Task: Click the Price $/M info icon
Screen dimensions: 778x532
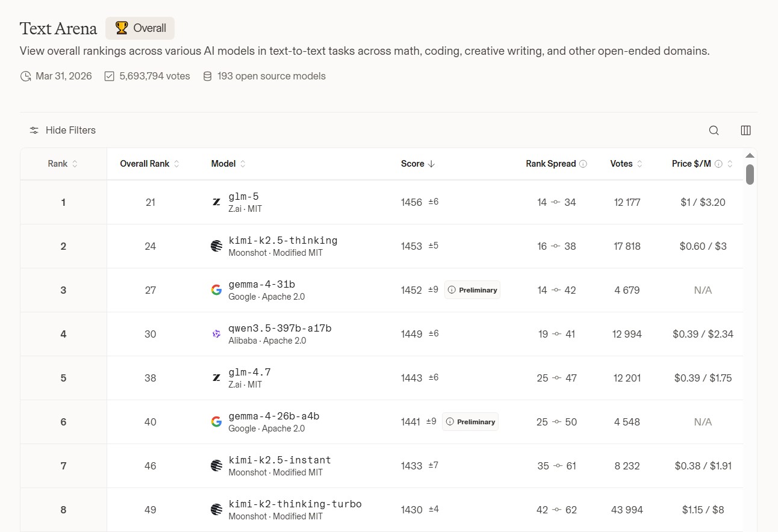Action: tap(718, 164)
